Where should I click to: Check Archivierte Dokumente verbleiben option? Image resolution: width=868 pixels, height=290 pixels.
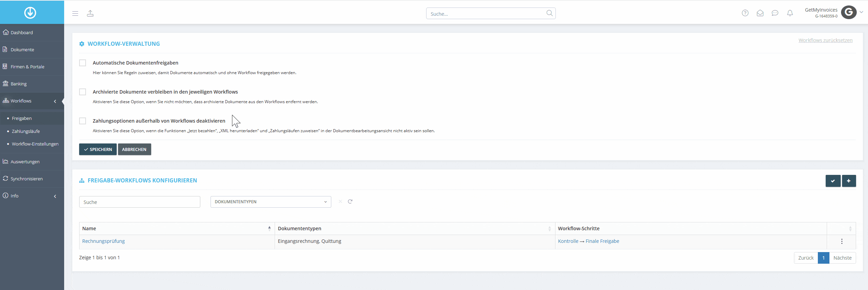coord(83,92)
